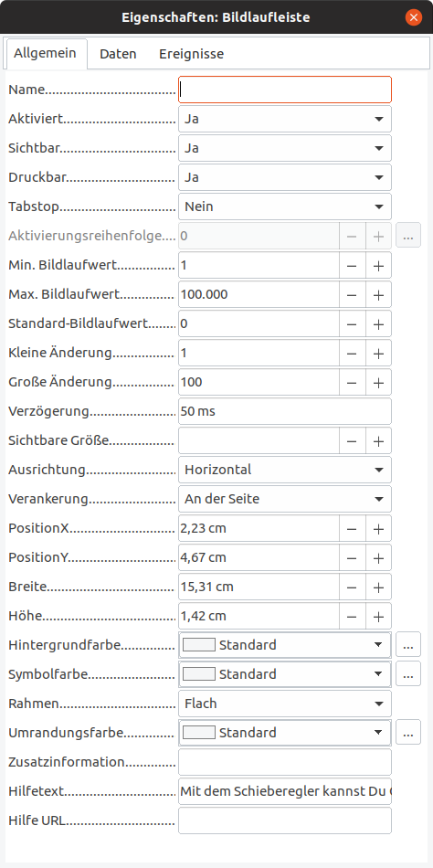Open the Umrandungsfarbe color dropdown
Screen dimensions: 433x868
point(285,733)
